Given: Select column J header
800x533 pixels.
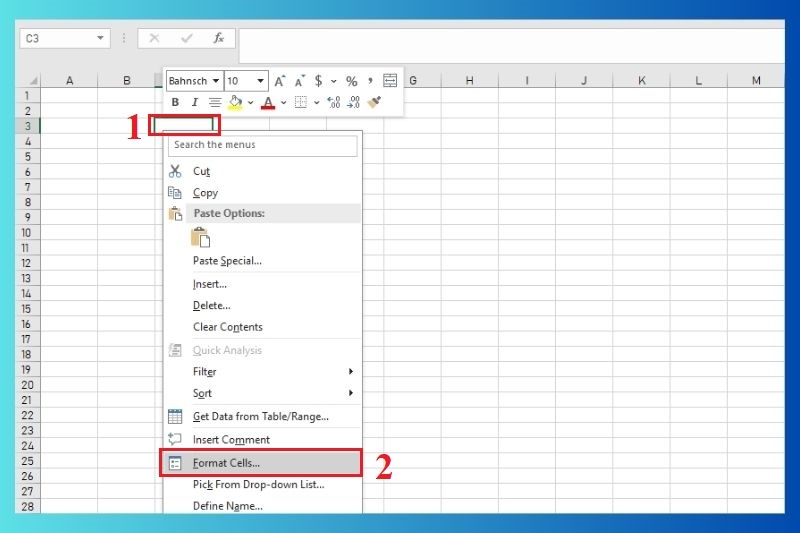Looking at the screenshot, I should pyautogui.click(x=584, y=80).
